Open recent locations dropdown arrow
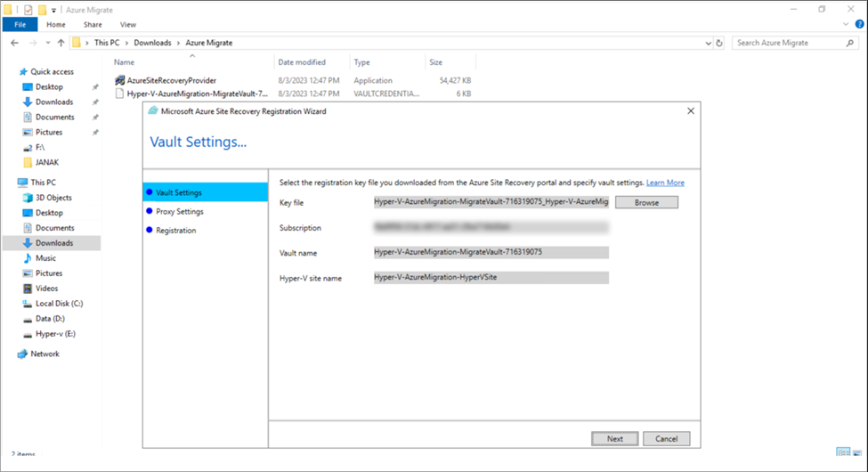 tap(47, 43)
